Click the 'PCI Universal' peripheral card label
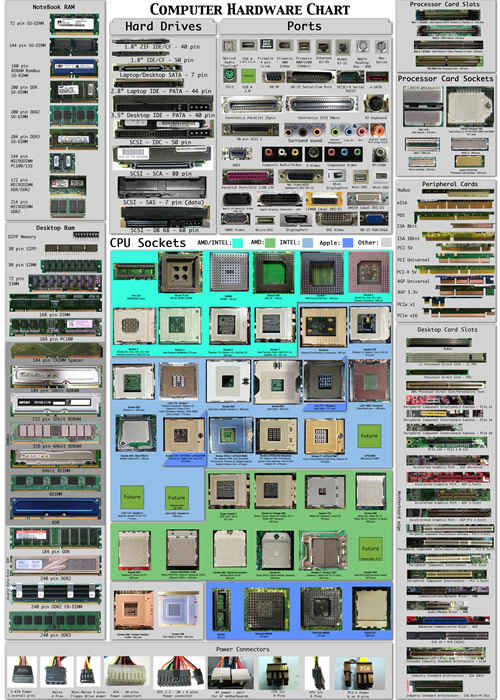This screenshot has width=500, height=700. pos(413,259)
